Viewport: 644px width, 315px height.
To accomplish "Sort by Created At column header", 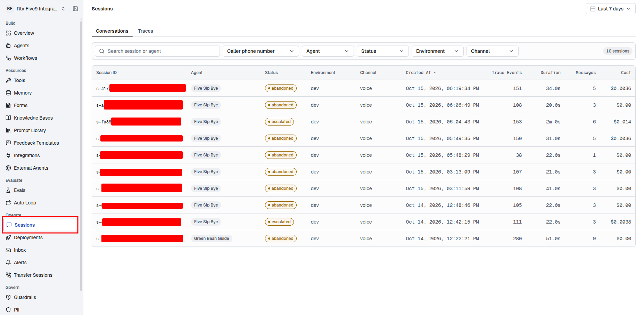I will [x=421, y=73].
